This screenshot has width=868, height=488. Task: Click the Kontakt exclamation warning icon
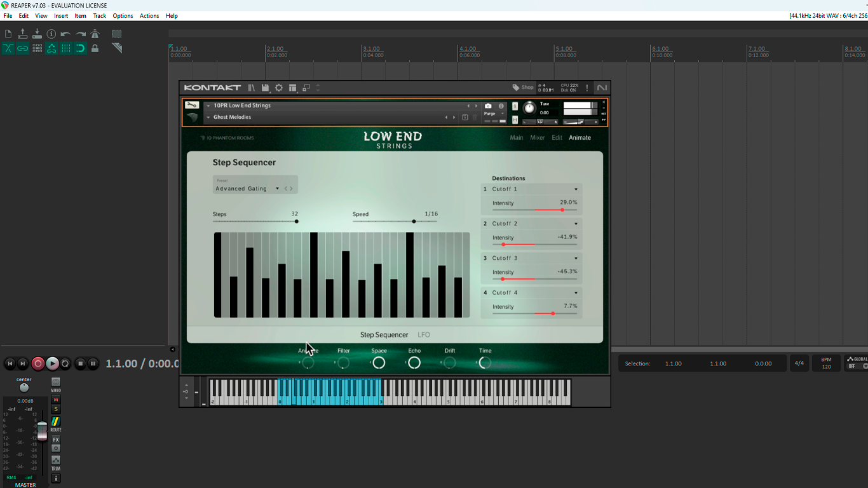(x=587, y=88)
